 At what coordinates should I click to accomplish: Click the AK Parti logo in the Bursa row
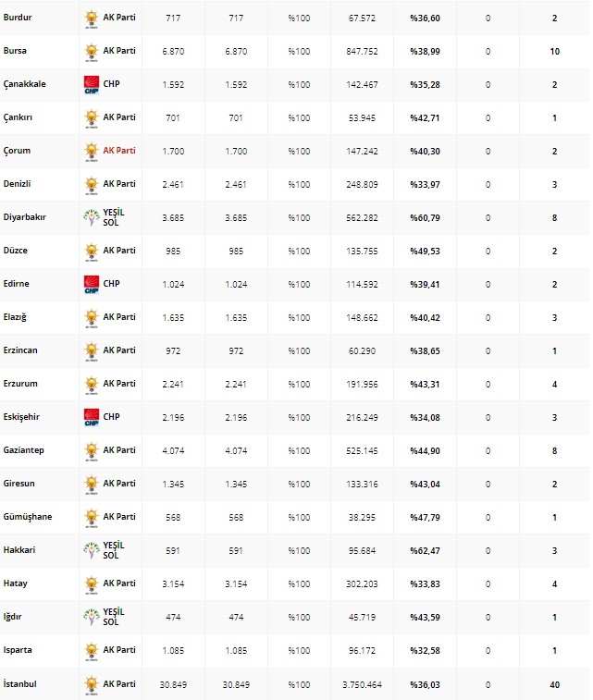click(92, 52)
